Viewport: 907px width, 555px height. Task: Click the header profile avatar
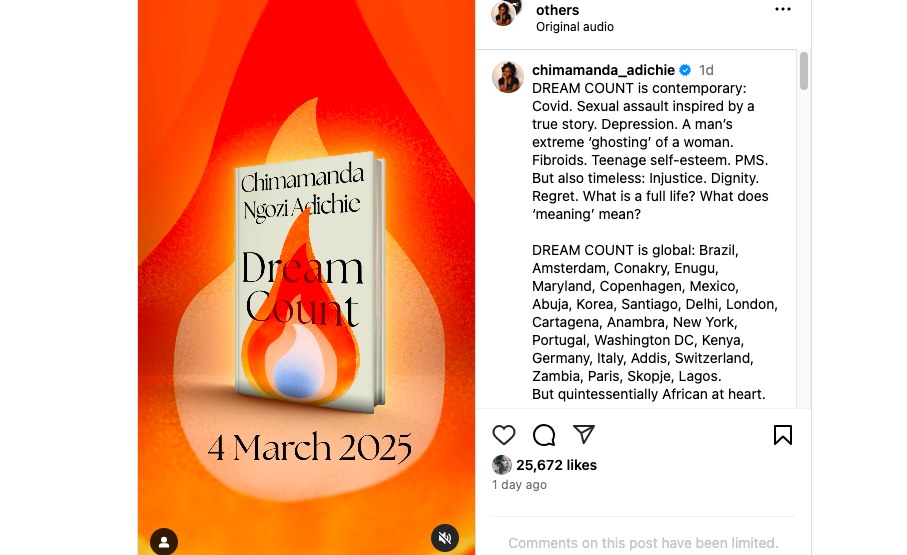coord(504,13)
